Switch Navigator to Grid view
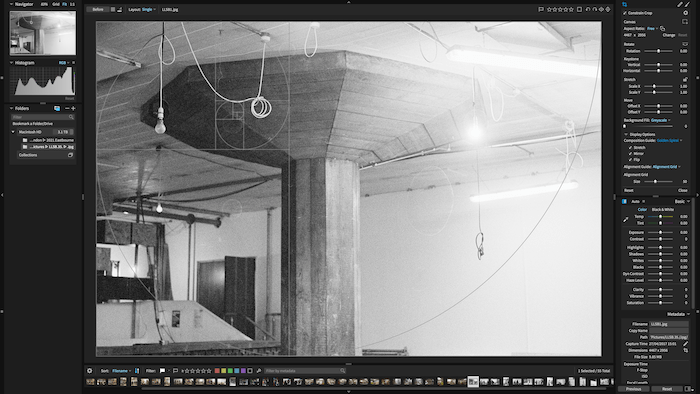The image size is (700, 394). click(x=56, y=4)
